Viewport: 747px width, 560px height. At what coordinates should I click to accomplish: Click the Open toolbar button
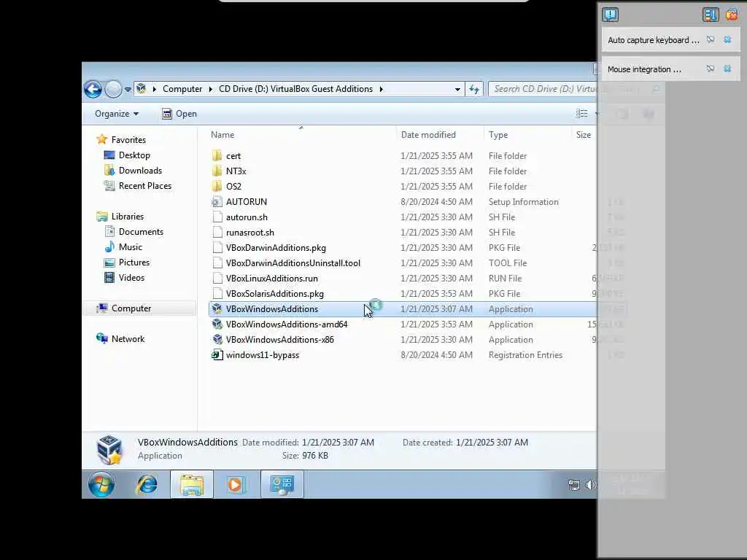tap(179, 113)
